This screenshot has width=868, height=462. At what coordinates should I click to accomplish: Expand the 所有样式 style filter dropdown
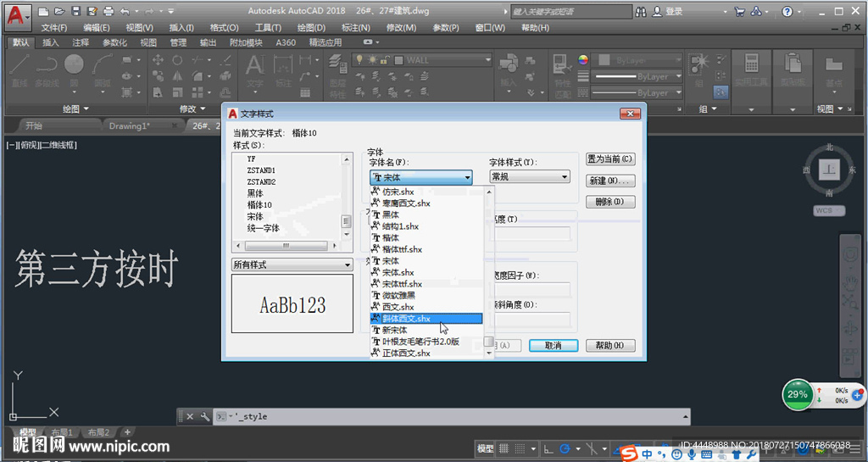(292, 264)
